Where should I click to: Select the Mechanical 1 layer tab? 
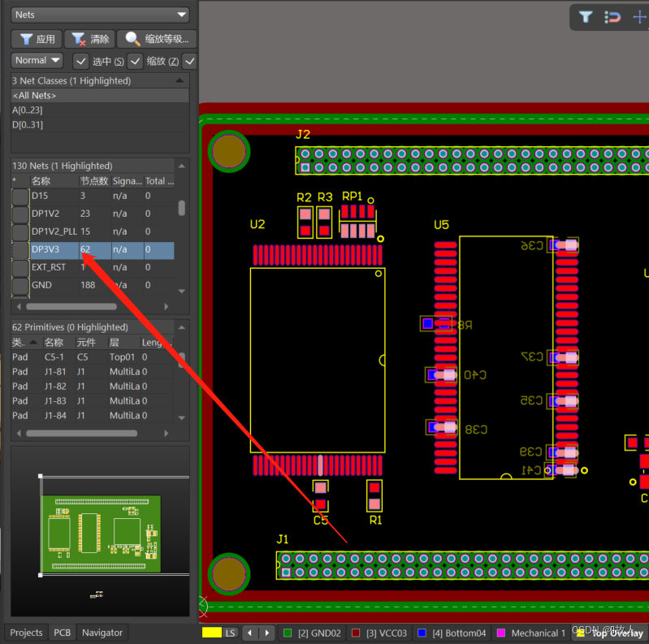(x=532, y=633)
